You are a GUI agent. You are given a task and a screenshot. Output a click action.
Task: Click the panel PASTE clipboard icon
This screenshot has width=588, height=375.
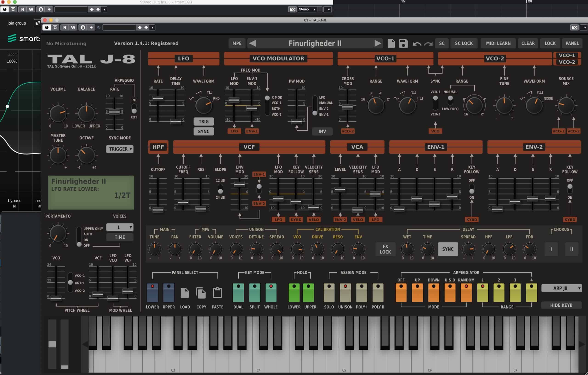pyautogui.click(x=217, y=293)
